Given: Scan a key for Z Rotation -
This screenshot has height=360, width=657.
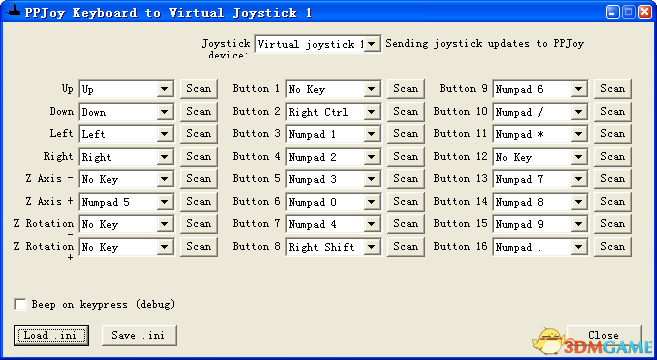Looking at the screenshot, I should [x=199, y=224].
